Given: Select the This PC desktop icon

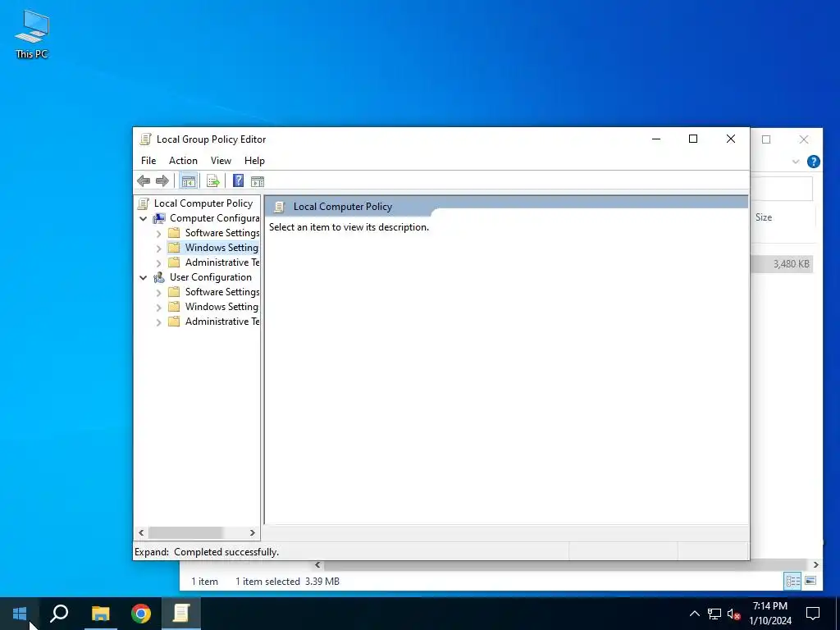Looking at the screenshot, I should (x=32, y=34).
